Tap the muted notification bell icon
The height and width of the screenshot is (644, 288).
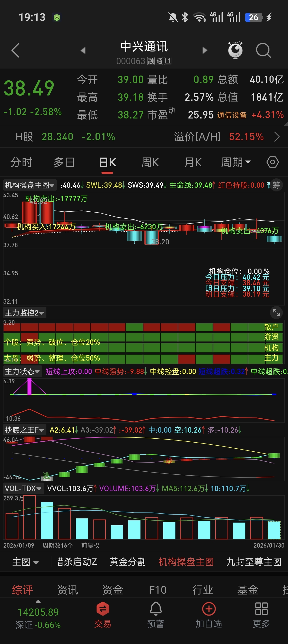tap(173, 17)
